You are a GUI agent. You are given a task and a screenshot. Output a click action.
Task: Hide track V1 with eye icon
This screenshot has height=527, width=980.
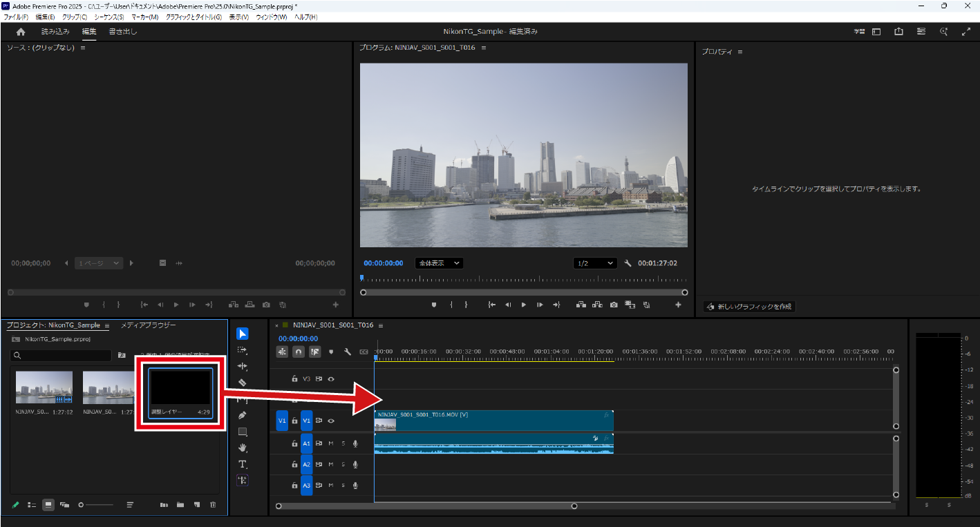click(x=331, y=421)
